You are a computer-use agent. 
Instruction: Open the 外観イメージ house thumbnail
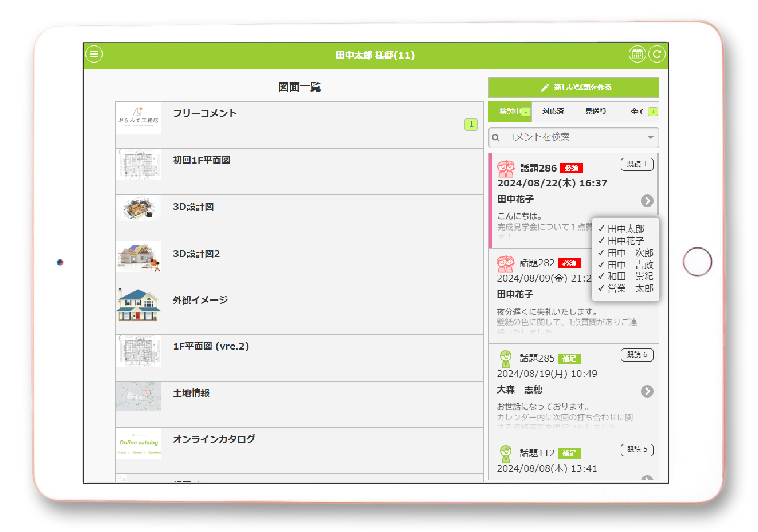(x=138, y=305)
